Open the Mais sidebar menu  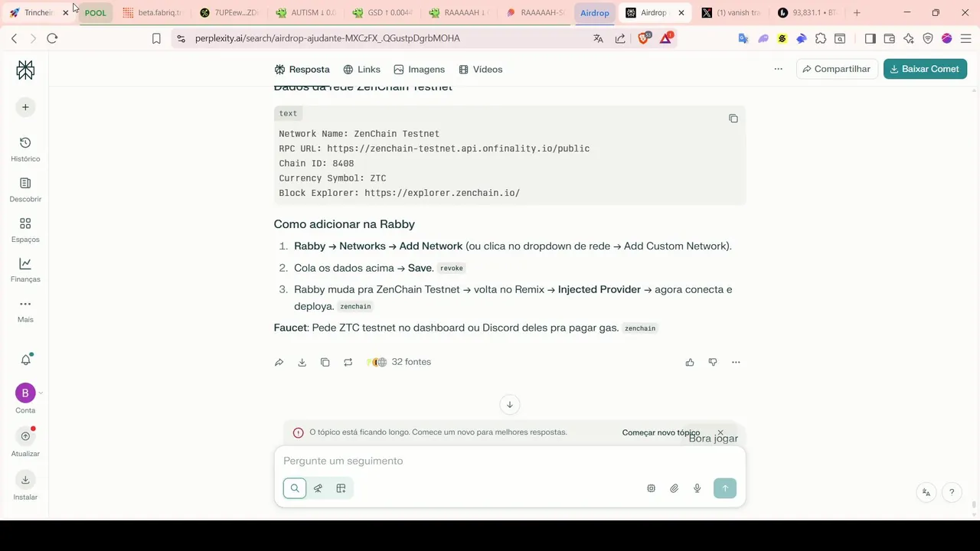[25, 310]
